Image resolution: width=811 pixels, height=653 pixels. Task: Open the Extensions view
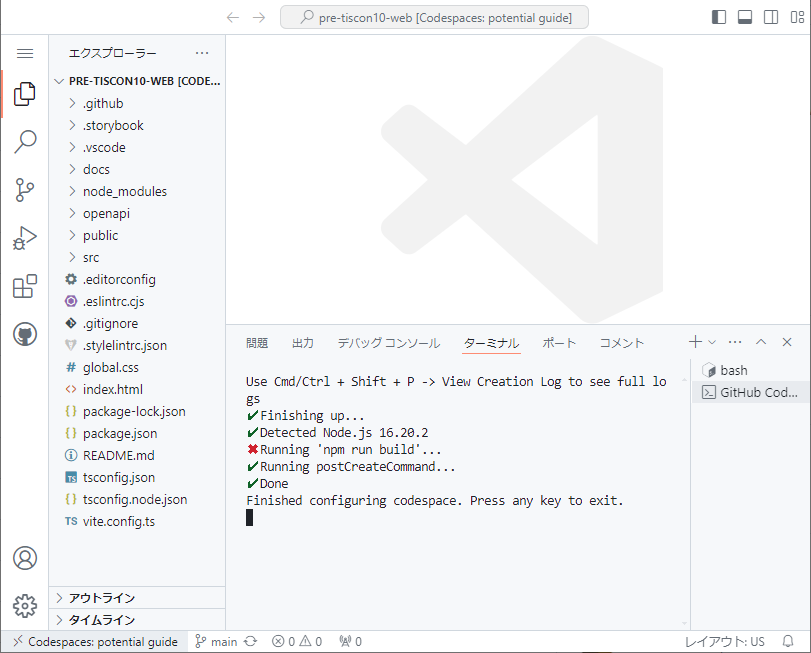tap(25, 287)
